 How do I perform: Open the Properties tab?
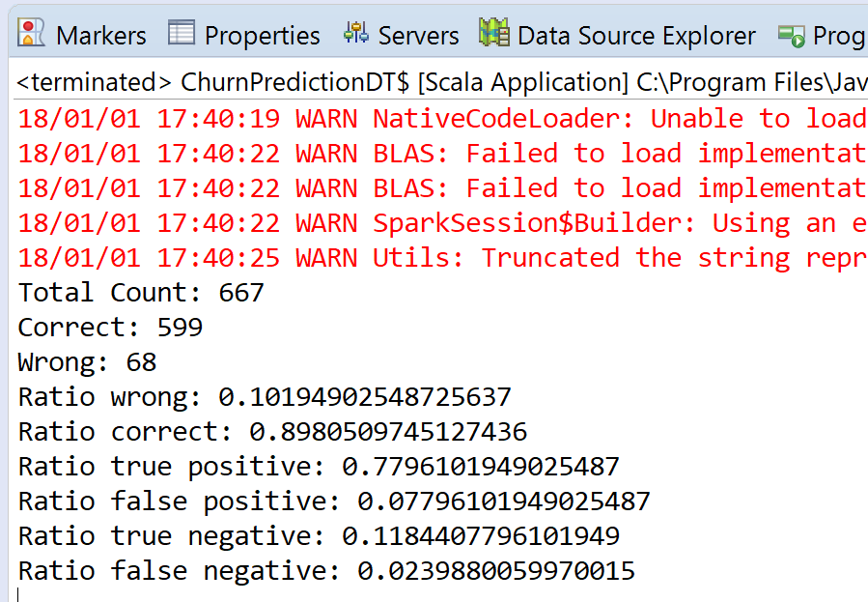pos(262,36)
